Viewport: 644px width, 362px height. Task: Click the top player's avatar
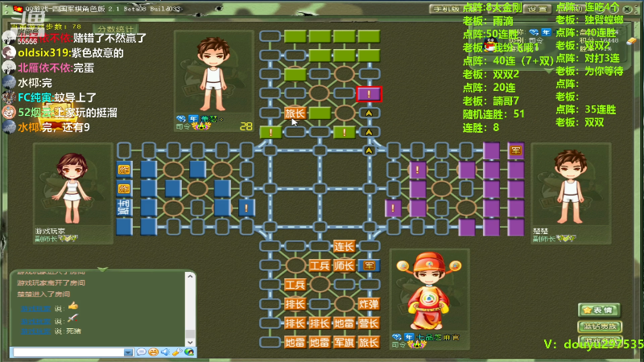pos(213,73)
